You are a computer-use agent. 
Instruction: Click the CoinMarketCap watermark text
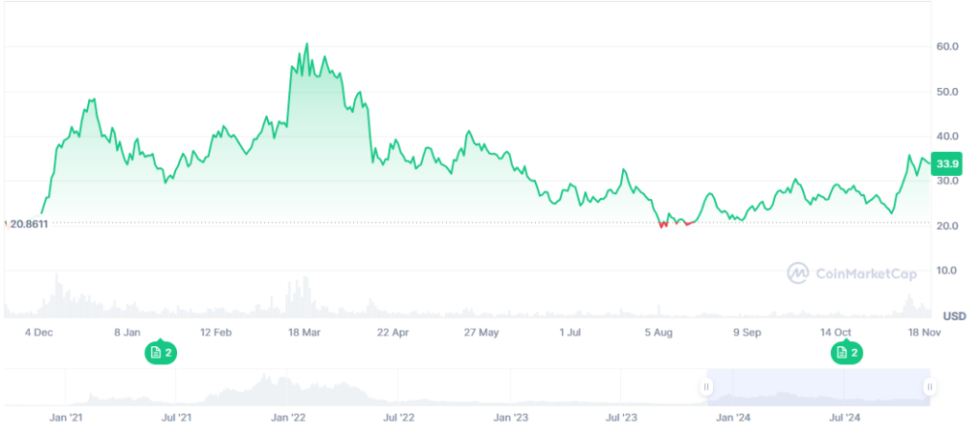tap(865, 274)
